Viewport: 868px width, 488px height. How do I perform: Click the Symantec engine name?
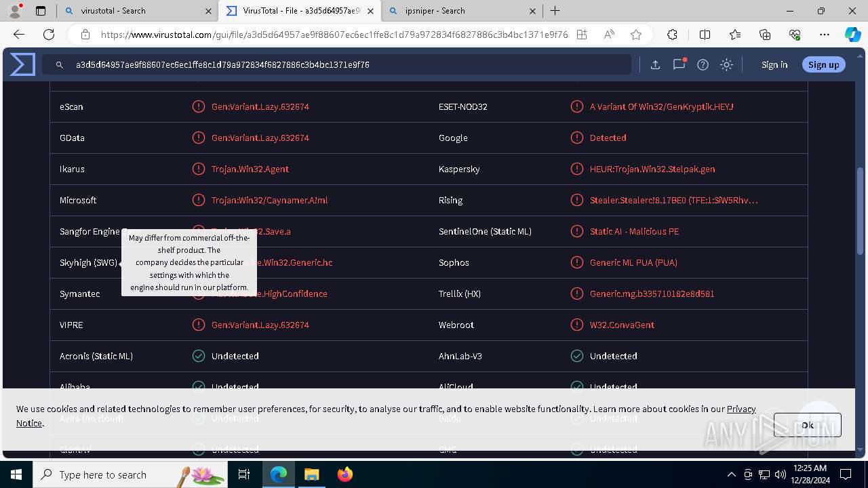click(80, 293)
